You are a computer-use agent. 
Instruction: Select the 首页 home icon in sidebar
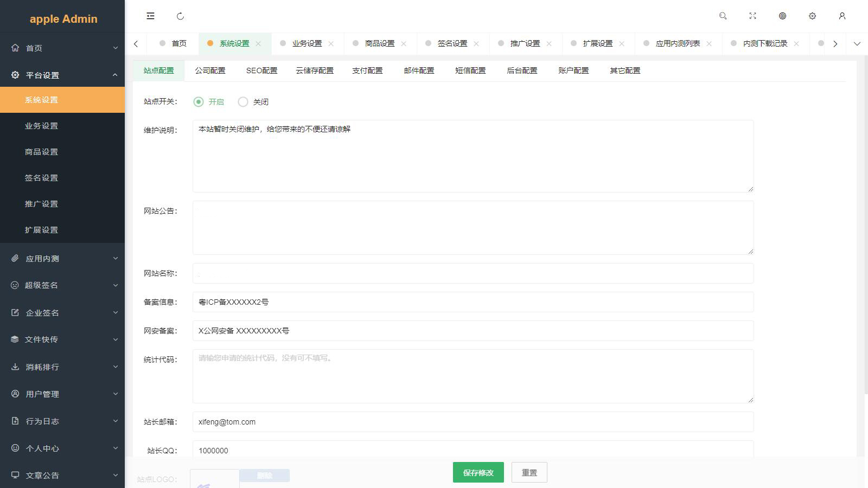(16, 48)
